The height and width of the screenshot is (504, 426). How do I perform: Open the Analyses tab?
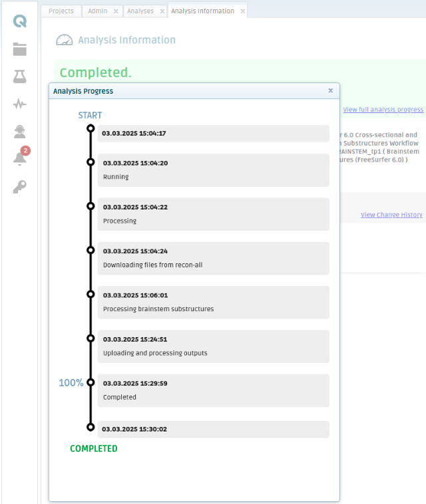pyautogui.click(x=140, y=11)
